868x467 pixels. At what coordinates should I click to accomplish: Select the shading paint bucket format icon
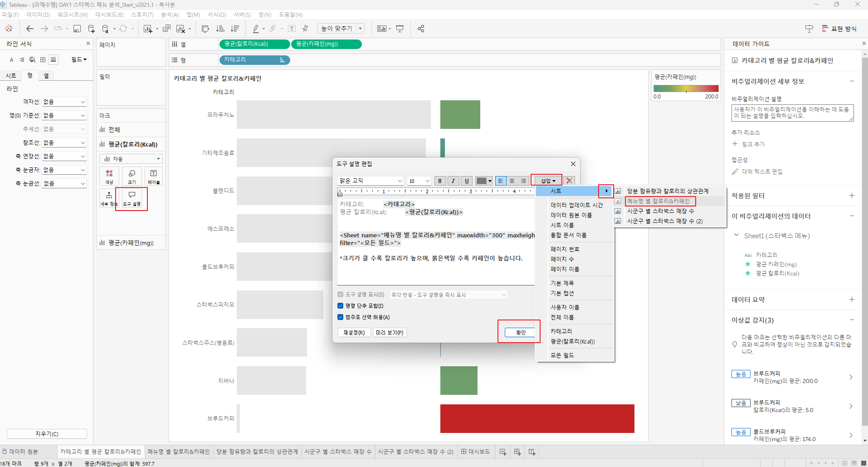[x=32, y=59]
